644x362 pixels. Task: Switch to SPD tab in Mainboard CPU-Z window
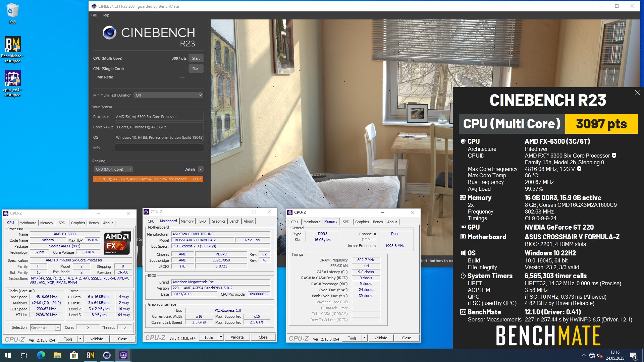203,221
